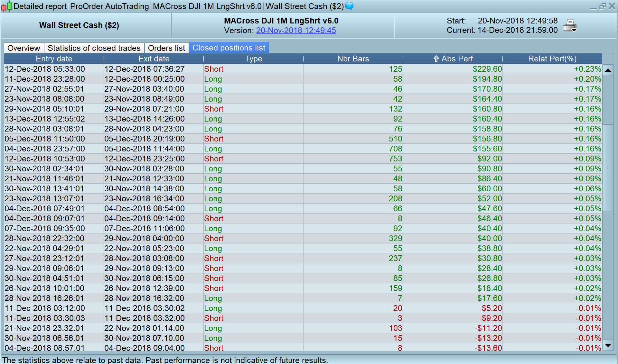This screenshot has width=618, height=364.
Task: Sort by the Relat Perf(%) column header
Action: coord(552,59)
